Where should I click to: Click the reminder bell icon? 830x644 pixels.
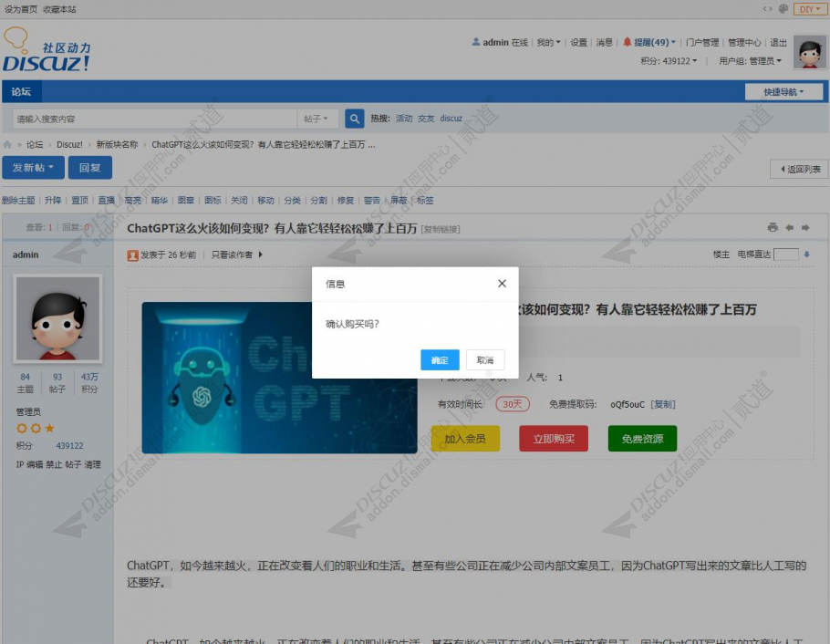coord(627,42)
